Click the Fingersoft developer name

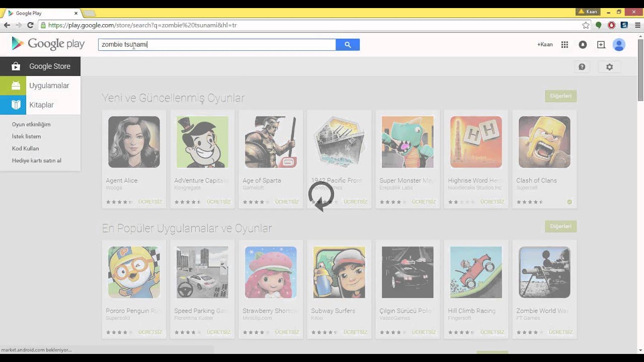[459, 318]
